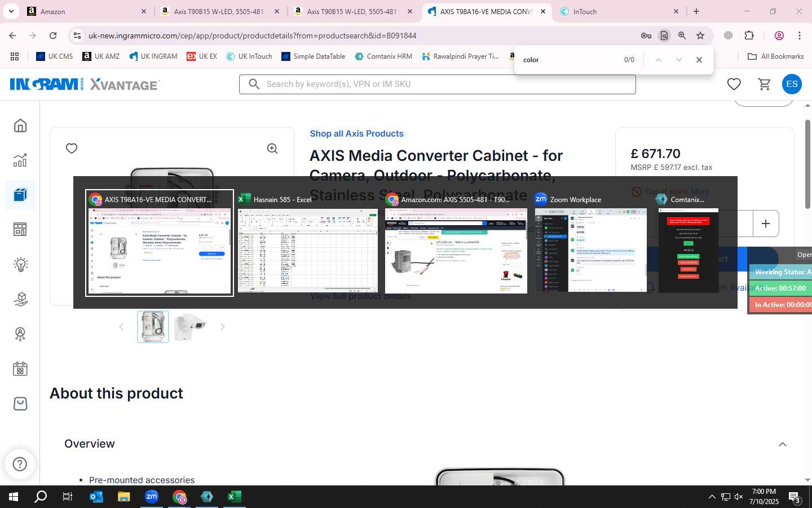This screenshot has height=508, width=812.
Task: Open UK INGRAM bookmark
Action: (153, 56)
